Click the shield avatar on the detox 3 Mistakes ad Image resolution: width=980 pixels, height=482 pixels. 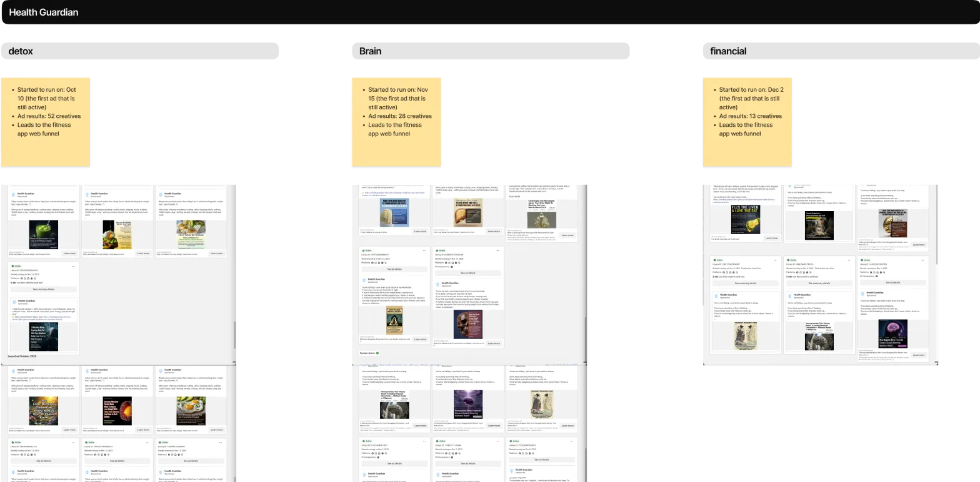[14, 302]
